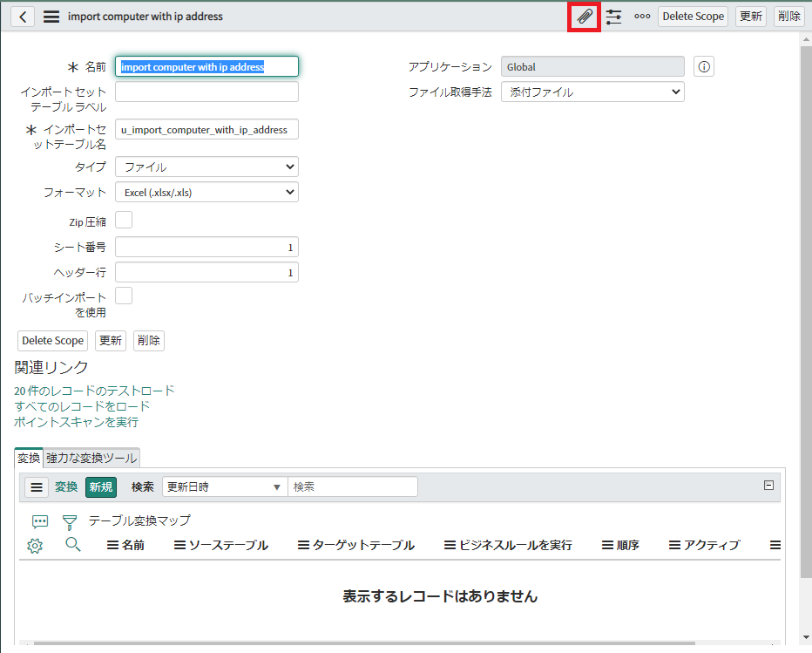Click the bottom Delete Scope button
Image resolution: width=812 pixels, height=653 pixels.
pos(52,341)
